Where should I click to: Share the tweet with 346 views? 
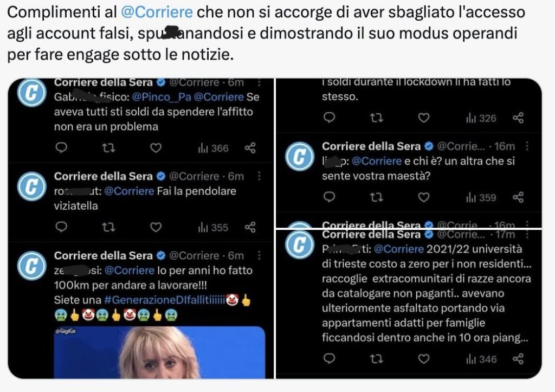pyautogui.click(x=518, y=359)
